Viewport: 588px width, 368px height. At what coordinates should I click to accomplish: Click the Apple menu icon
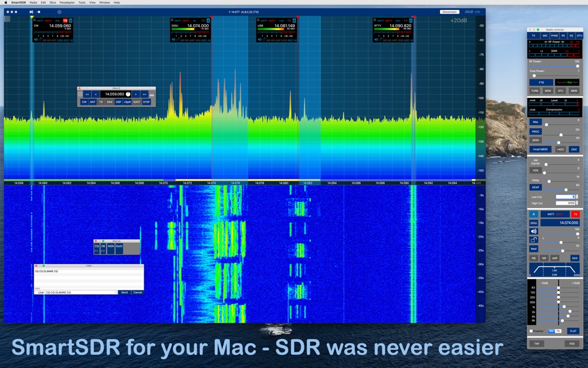6,2
